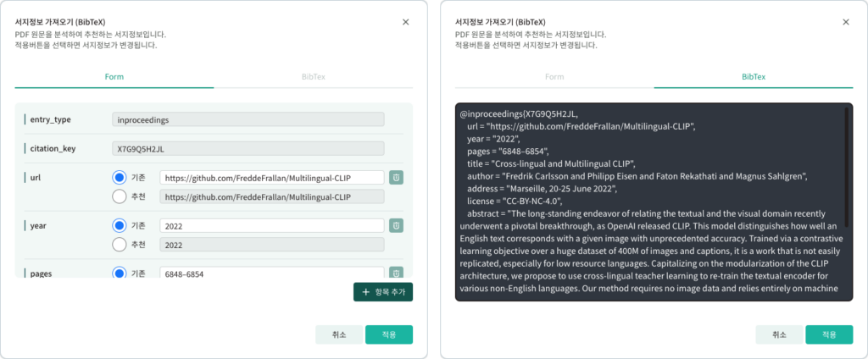The height and width of the screenshot is (359, 868).
Task: Switch to the Form tab in the right dialog
Action: point(554,76)
